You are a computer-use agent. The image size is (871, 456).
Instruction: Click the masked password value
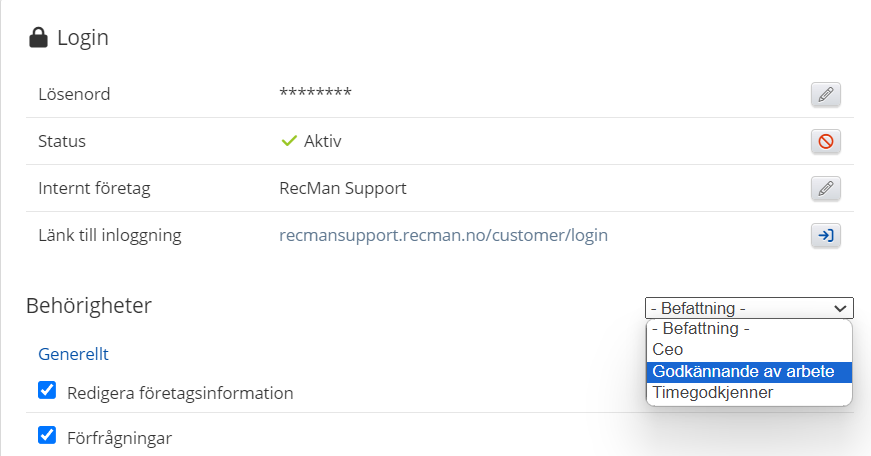[315, 94]
